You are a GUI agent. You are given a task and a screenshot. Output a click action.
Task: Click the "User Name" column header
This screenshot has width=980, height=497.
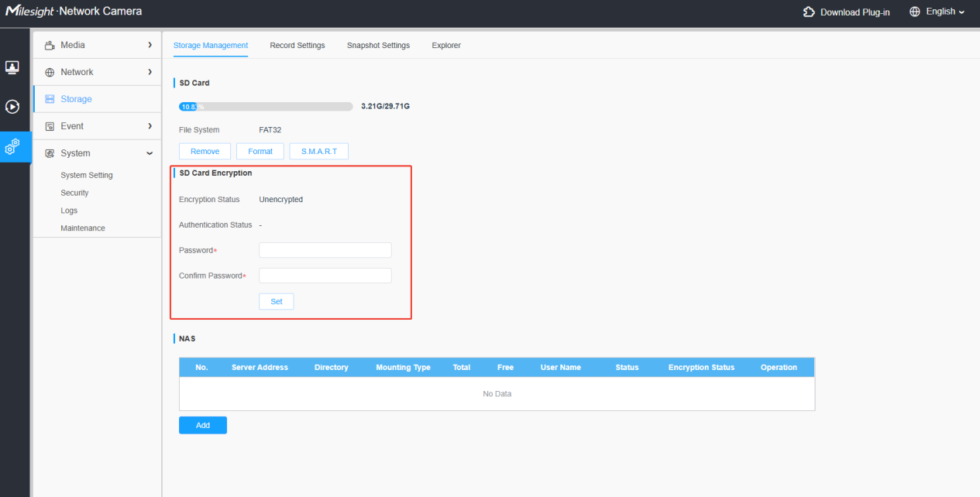pyautogui.click(x=561, y=367)
